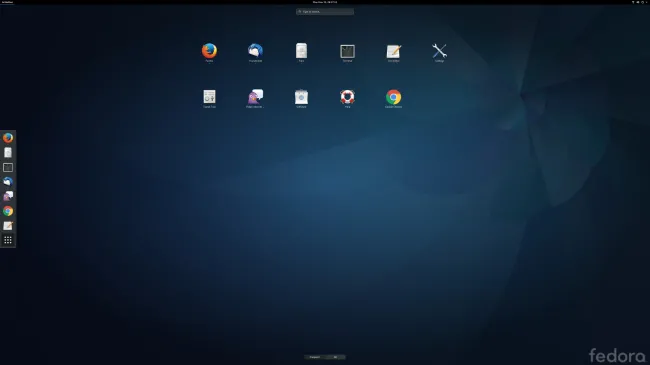Image resolution: width=650 pixels, height=365 pixels.
Task: Open Settings wrench-and-screwdriver icon
Action: click(x=439, y=51)
